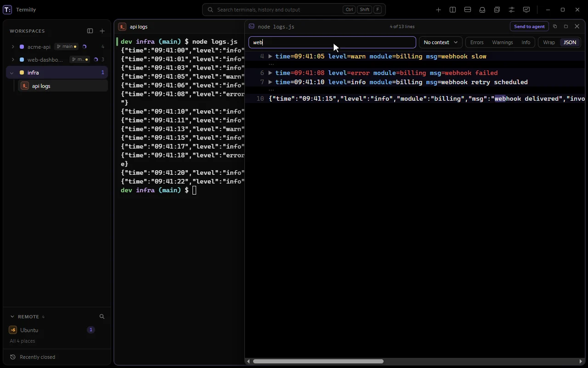
Task: Click the node logs.js output panel icon
Action: (251, 27)
